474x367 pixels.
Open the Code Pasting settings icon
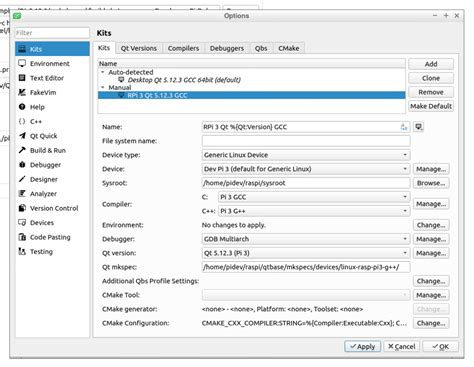tap(22, 237)
